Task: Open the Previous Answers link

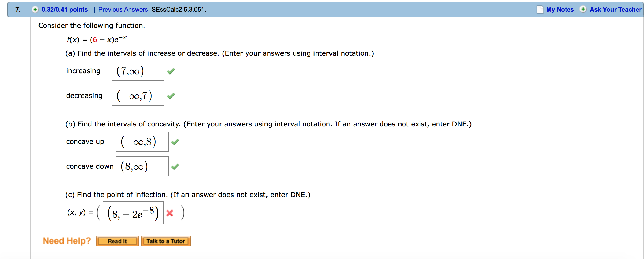Action: pyautogui.click(x=123, y=10)
